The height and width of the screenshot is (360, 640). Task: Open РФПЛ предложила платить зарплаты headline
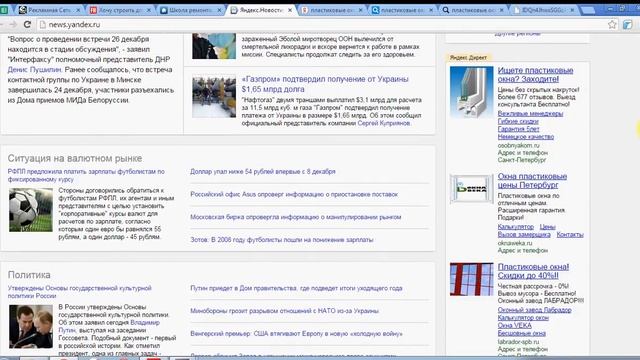[x=86, y=175]
